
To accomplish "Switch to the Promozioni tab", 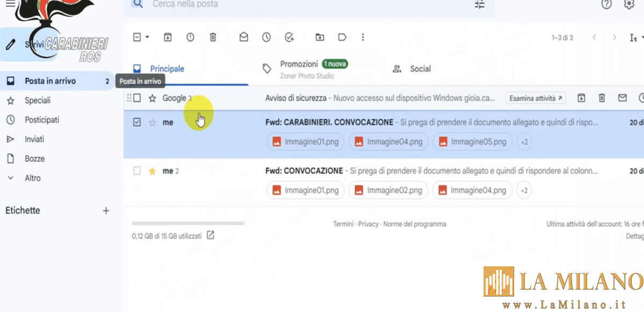I will 299,64.
